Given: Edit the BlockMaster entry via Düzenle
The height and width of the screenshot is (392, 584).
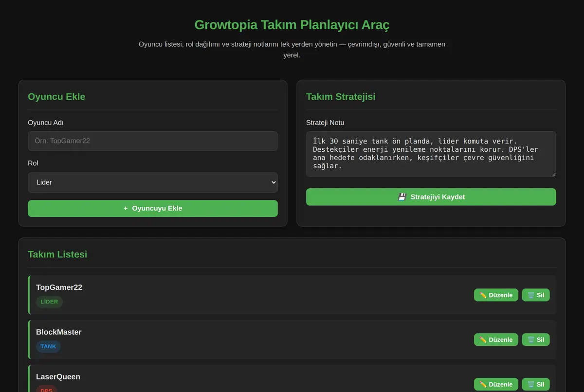Looking at the screenshot, I should pyautogui.click(x=496, y=340).
